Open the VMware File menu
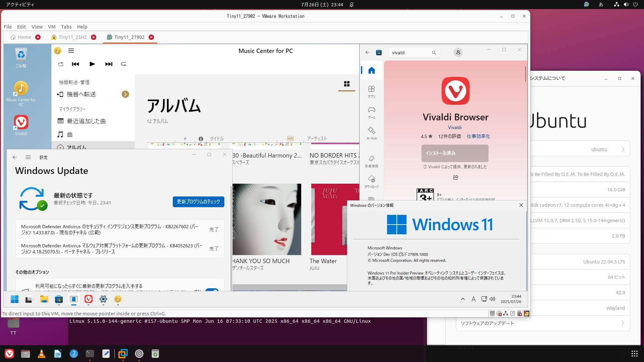 tap(8, 27)
